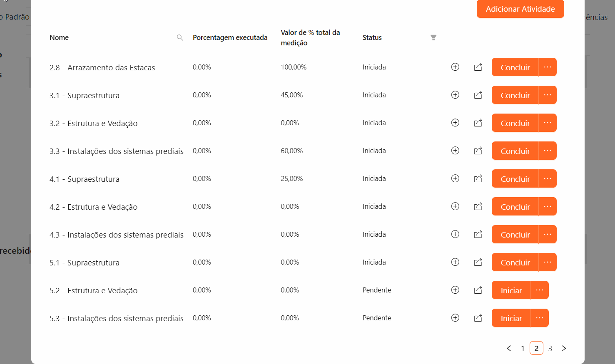
Task: Click export icon for 5.2 Estrutura e Vedação
Action: pos(478,290)
